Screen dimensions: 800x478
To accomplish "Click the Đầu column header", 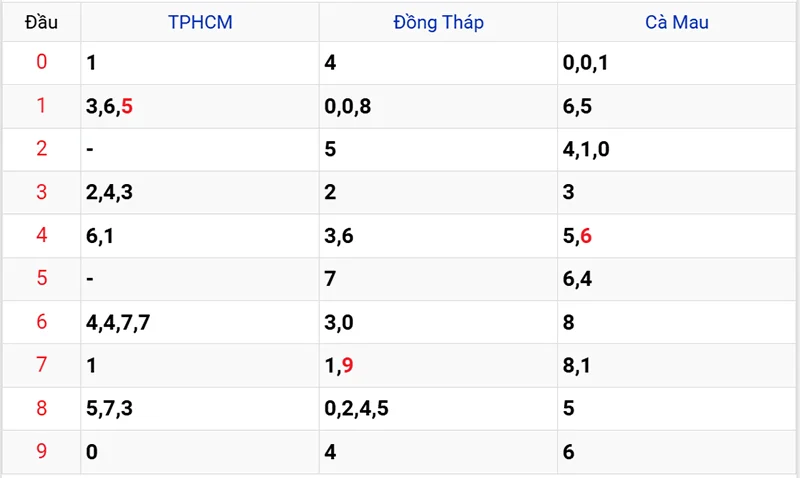I will 41,21.
